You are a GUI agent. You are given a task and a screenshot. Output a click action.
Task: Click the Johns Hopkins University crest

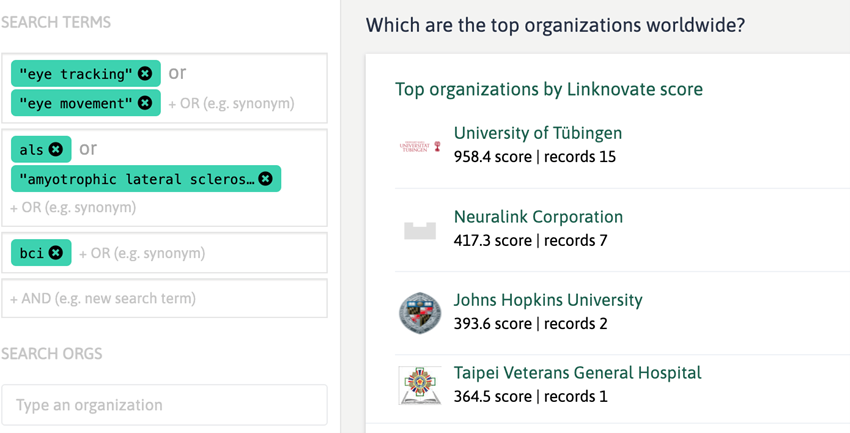pyautogui.click(x=419, y=313)
